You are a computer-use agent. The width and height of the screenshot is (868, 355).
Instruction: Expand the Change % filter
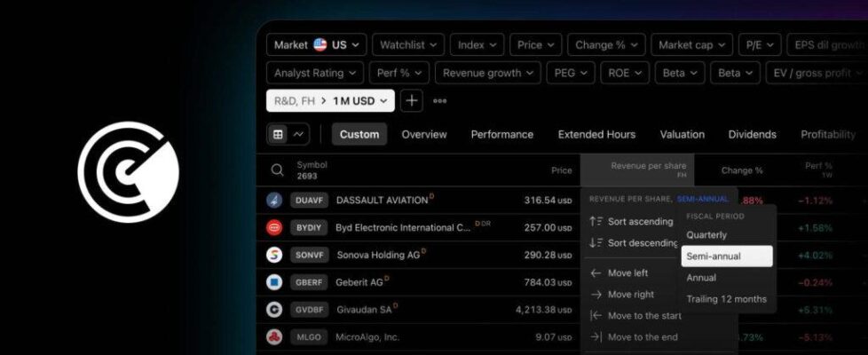(606, 45)
